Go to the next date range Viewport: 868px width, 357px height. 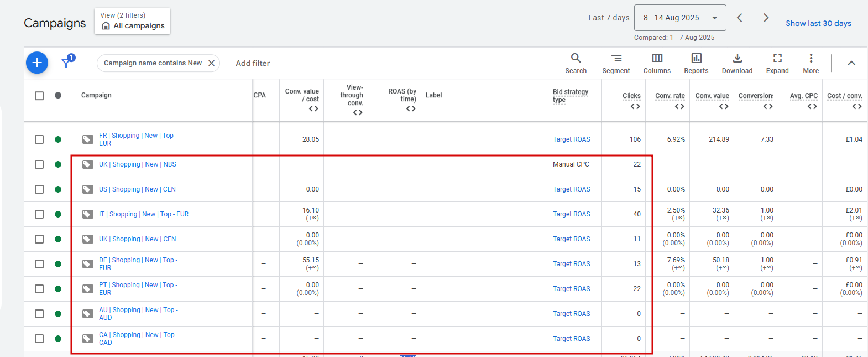pos(766,18)
